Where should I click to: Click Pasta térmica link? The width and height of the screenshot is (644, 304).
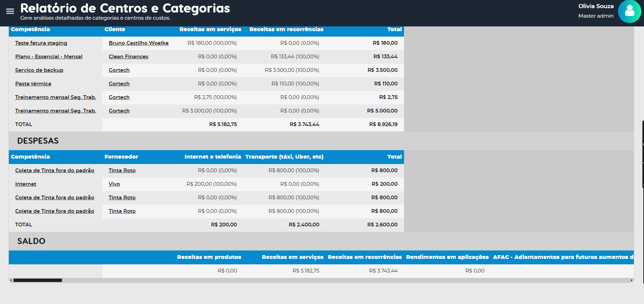pyautogui.click(x=33, y=84)
